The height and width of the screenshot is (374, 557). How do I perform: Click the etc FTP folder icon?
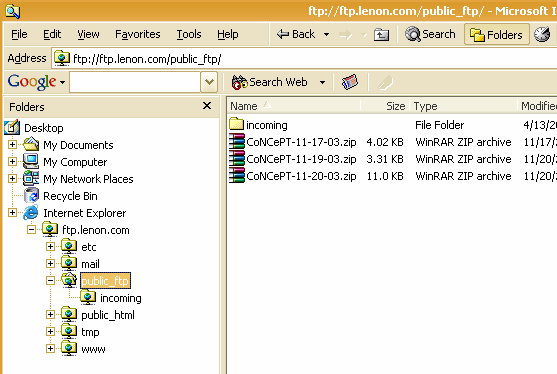pyautogui.click(x=69, y=246)
